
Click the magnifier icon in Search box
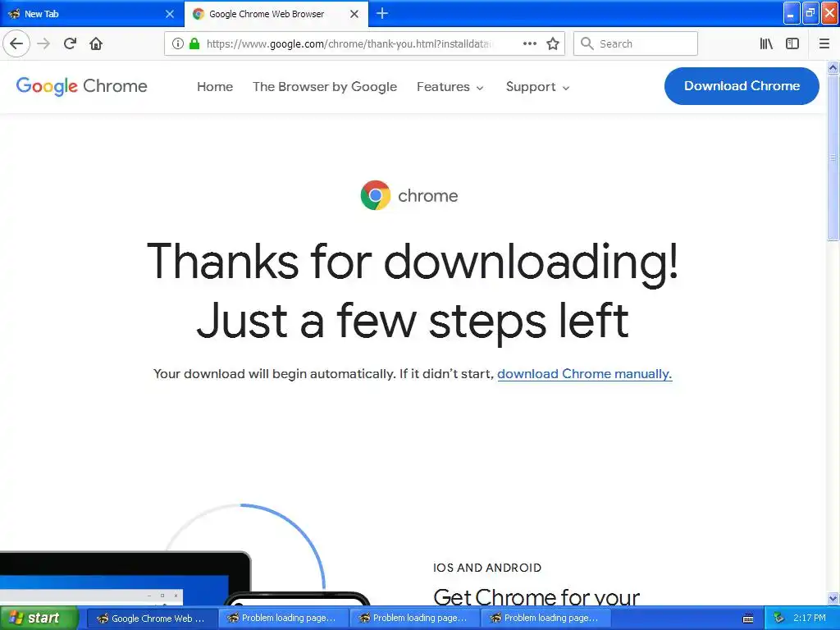(587, 43)
